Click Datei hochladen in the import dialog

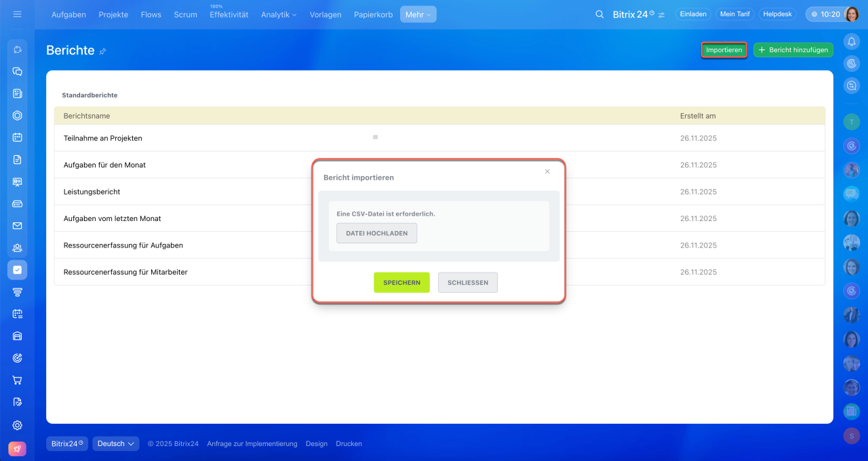[377, 233]
